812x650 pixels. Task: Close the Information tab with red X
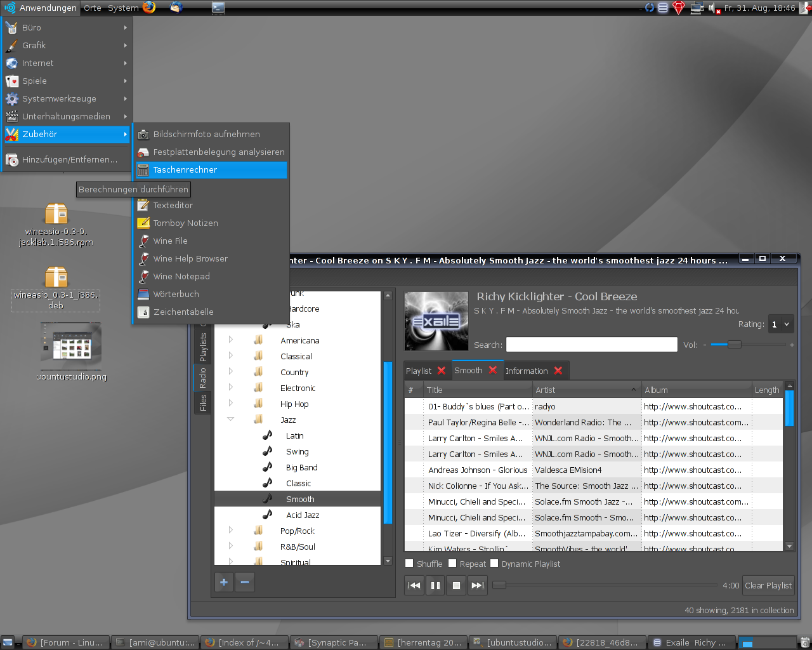click(558, 371)
